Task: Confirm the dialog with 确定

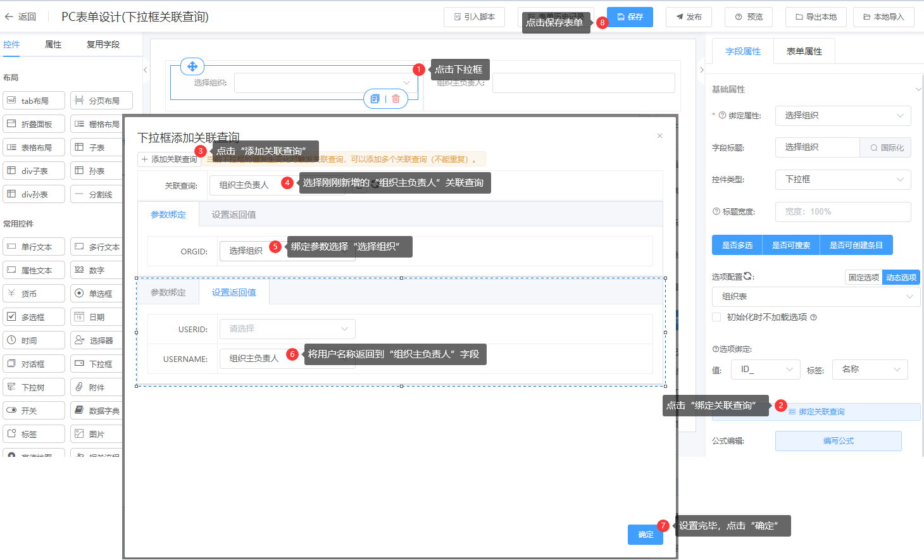Action: (646, 535)
